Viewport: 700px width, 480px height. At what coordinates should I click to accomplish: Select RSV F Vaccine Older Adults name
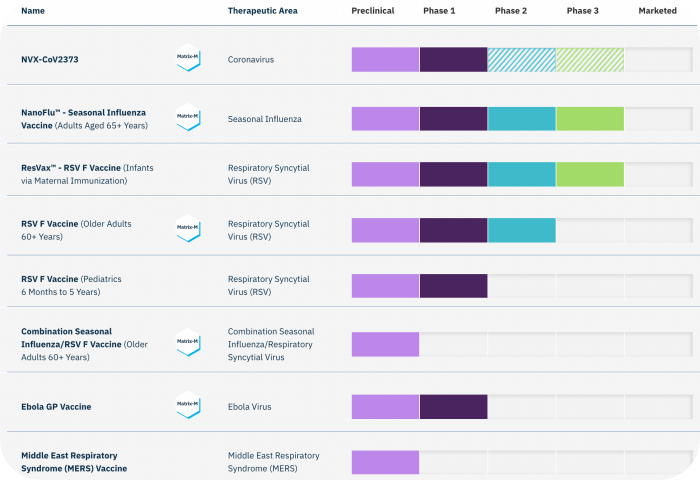click(x=76, y=230)
